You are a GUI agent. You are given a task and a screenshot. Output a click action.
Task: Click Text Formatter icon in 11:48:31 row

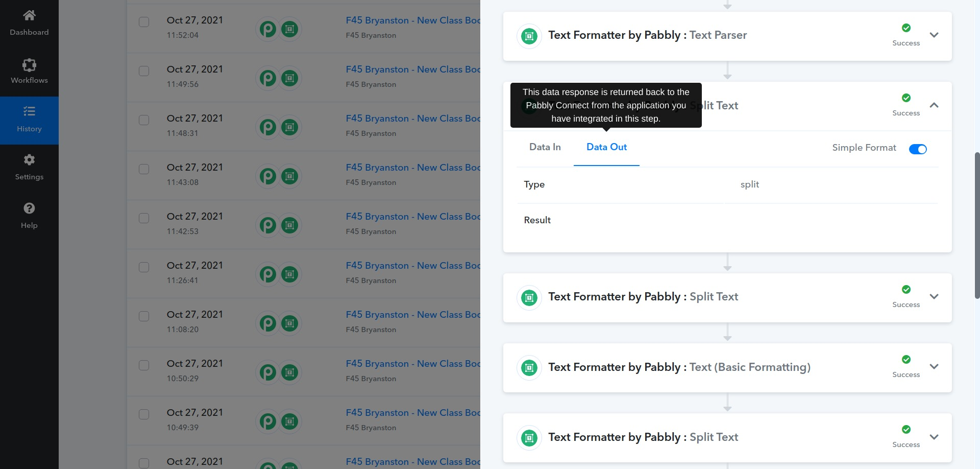pyautogui.click(x=290, y=127)
